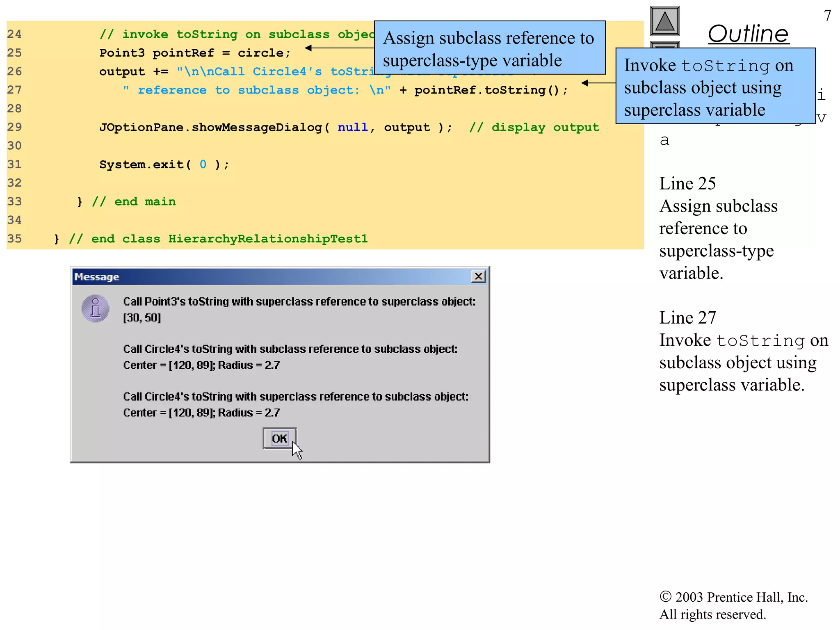Click the underlined Outline heading
Image resolution: width=840 pixels, height=630 pixels.
tap(748, 34)
